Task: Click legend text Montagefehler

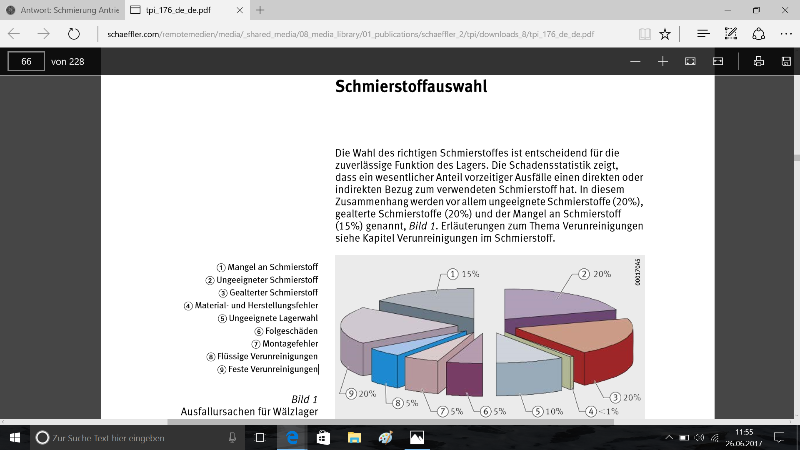Action: (x=290, y=343)
